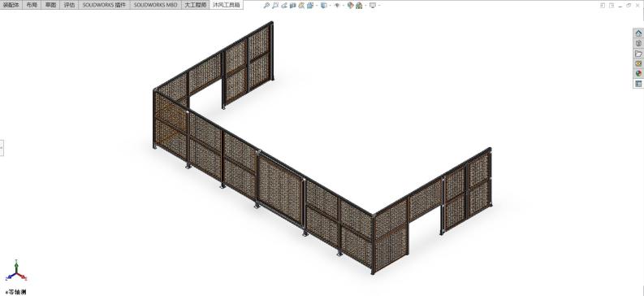The height and width of the screenshot is (296, 644).
Task: Expand the Hide/Show Items dropdown arrow
Action: point(344,6)
